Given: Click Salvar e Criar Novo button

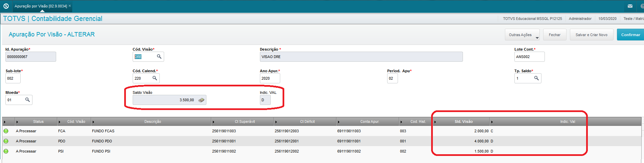Looking at the screenshot, I should (x=592, y=35).
